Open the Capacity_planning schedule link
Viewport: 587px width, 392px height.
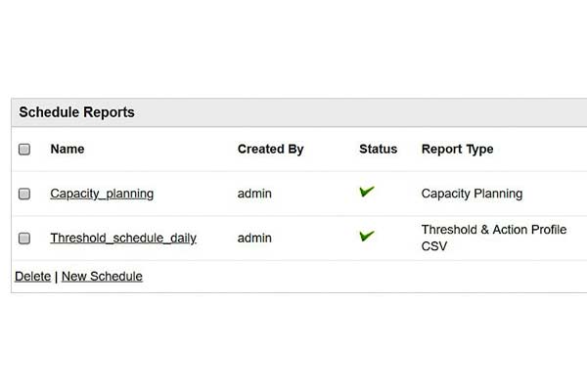102,194
